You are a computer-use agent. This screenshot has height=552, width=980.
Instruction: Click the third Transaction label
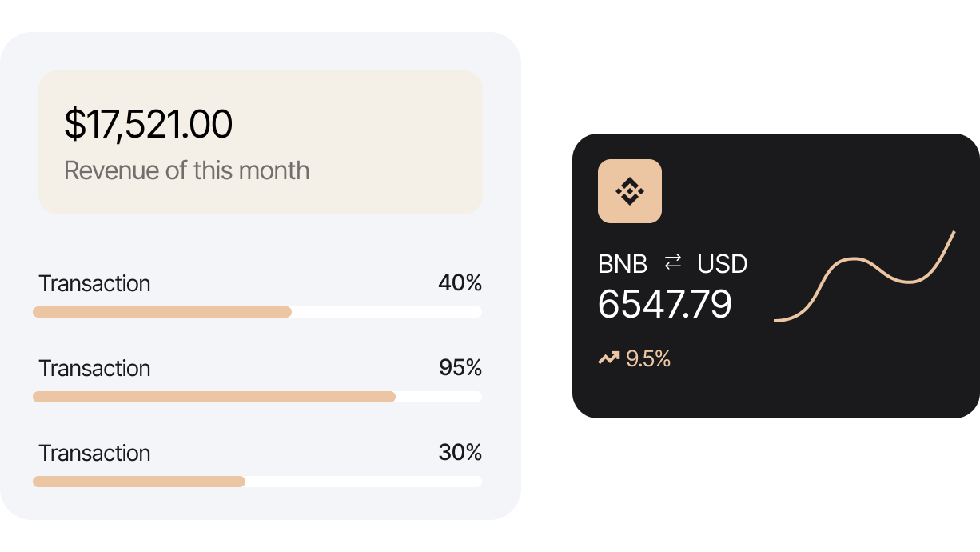pos(94,454)
